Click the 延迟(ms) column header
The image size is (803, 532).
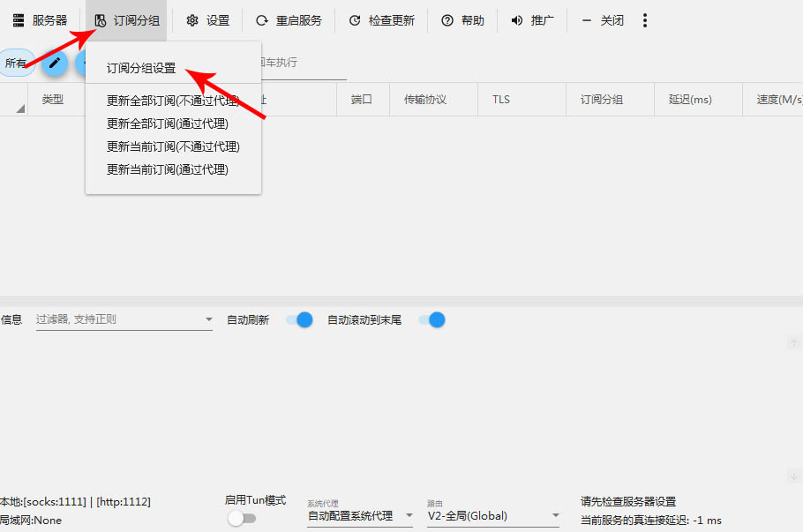689,100
